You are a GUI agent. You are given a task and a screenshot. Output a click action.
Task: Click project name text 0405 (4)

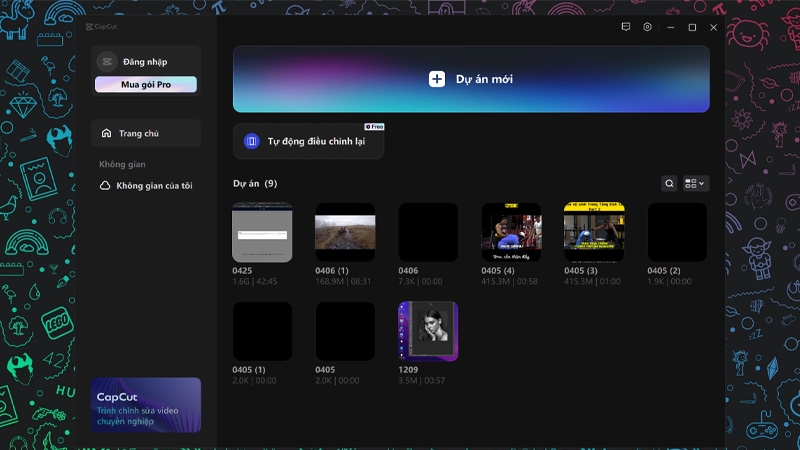pos(498,270)
